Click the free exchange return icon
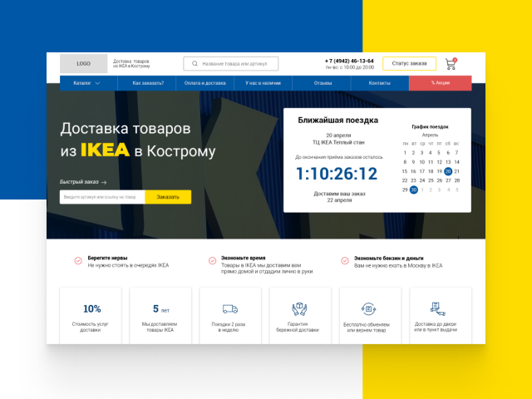The height and width of the screenshot is (399, 532). pyautogui.click(x=368, y=308)
